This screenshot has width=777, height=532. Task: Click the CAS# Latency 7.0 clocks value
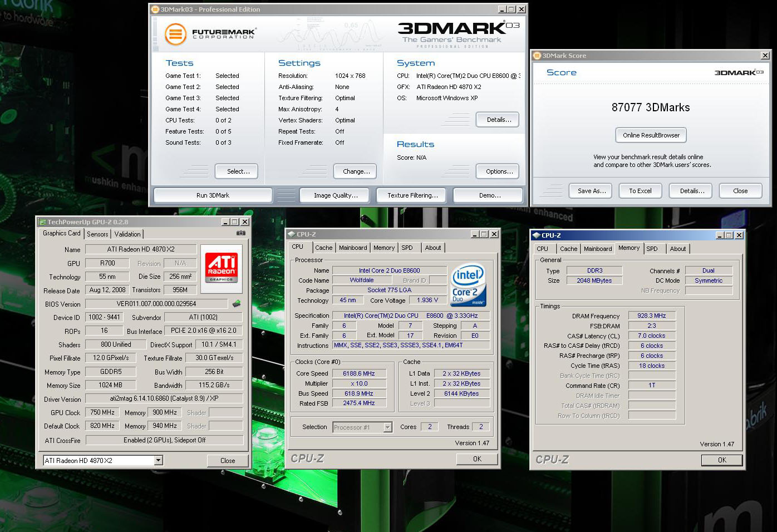652,336
